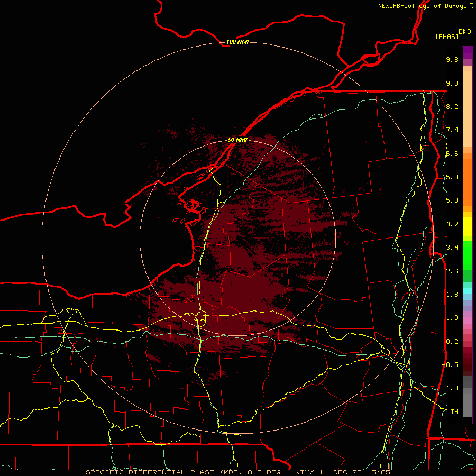
Task: Click the 2.6 value on the scale
Action: tap(452, 271)
